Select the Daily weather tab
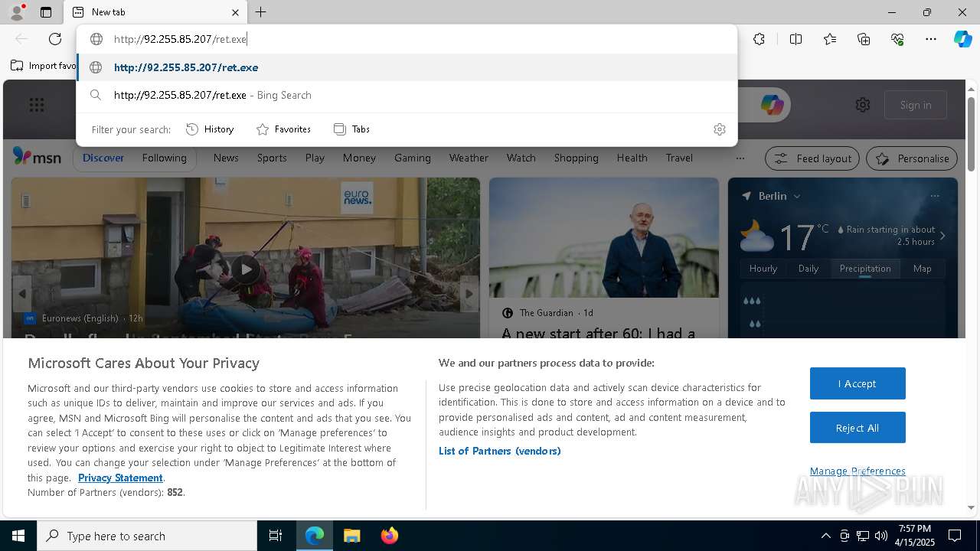 (x=808, y=269)
